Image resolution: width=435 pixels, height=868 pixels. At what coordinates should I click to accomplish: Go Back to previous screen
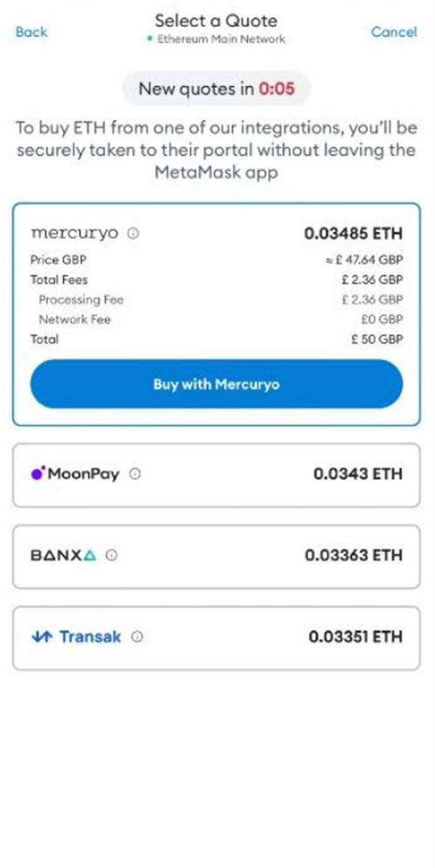coord(31,31)
